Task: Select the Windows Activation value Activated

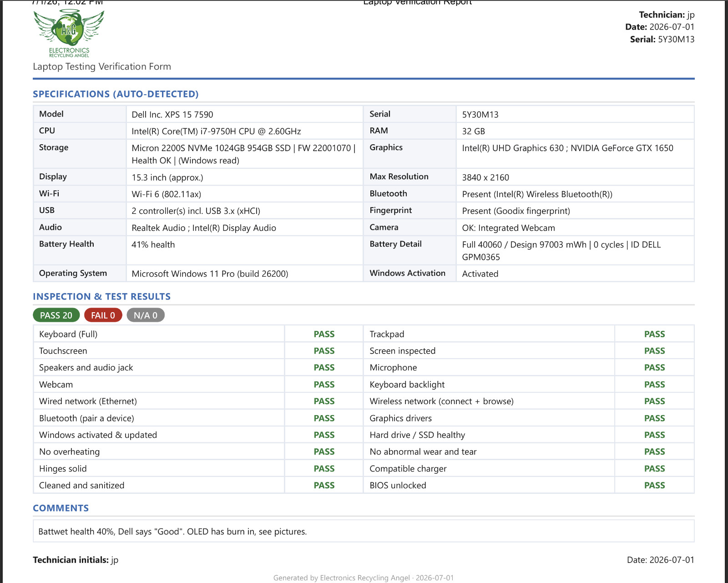Action: tap(480, 274)
